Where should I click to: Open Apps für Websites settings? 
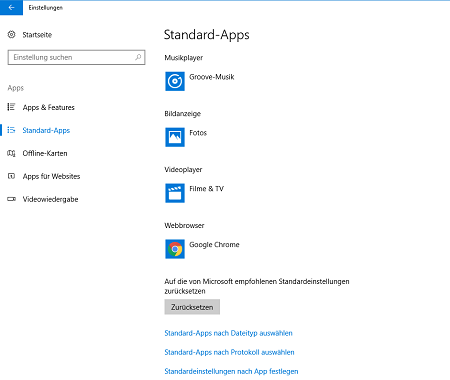(51, 176)
